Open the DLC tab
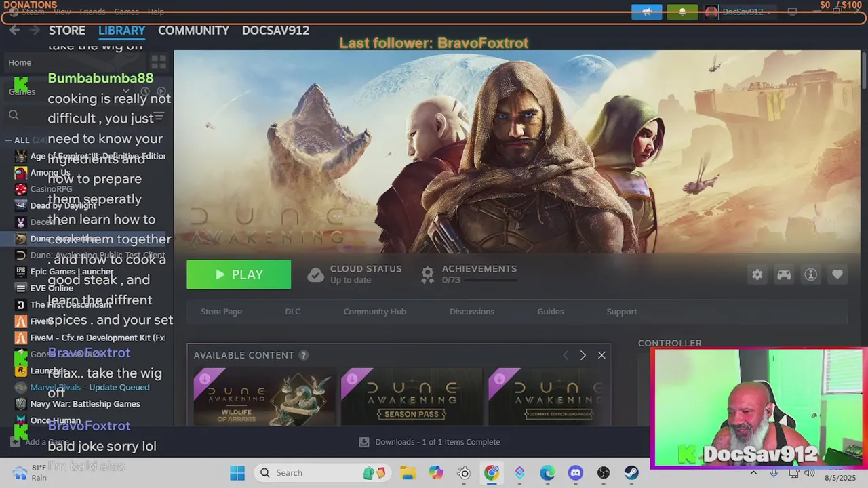The height and width of the screenshot is (488, 868). 292,312
